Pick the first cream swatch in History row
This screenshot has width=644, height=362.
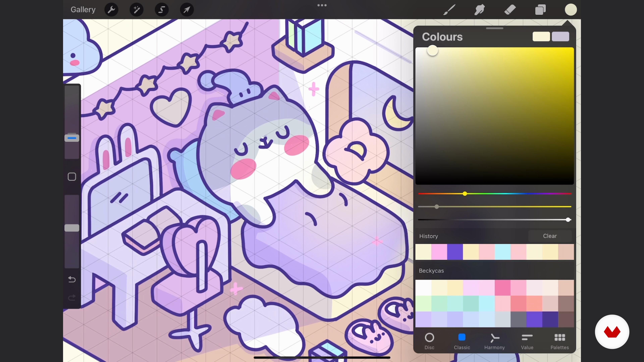point(423,252)
